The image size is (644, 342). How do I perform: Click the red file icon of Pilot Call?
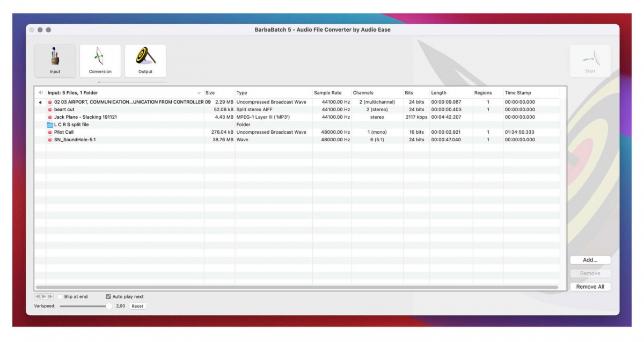[50, 132]
